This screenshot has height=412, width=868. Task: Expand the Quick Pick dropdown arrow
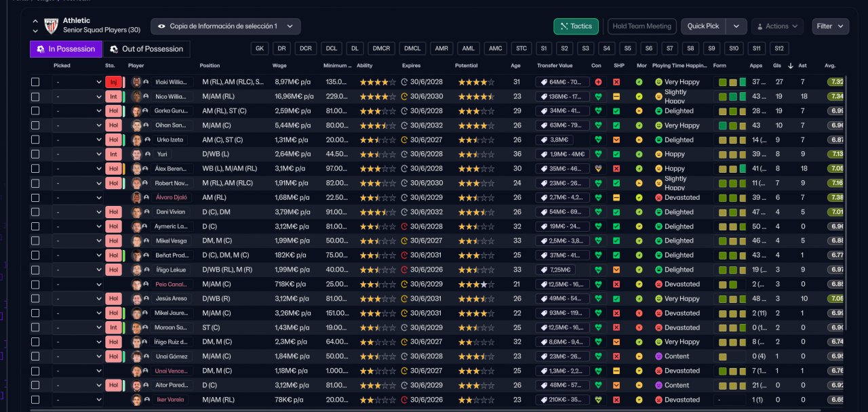click(x=736, y=26)
